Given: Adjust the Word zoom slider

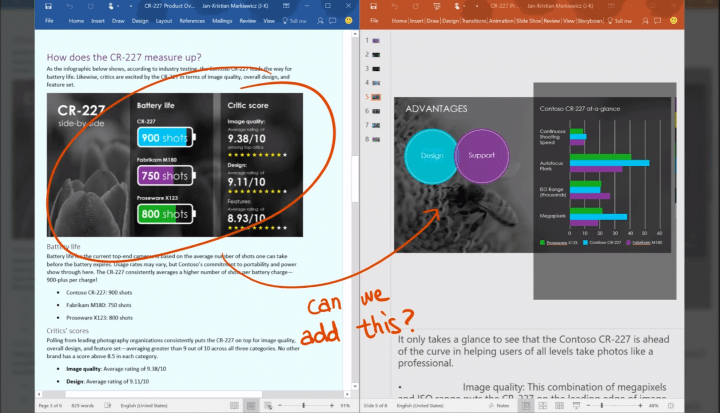Looking at the screenshot, I should click(x=304, y=406).
